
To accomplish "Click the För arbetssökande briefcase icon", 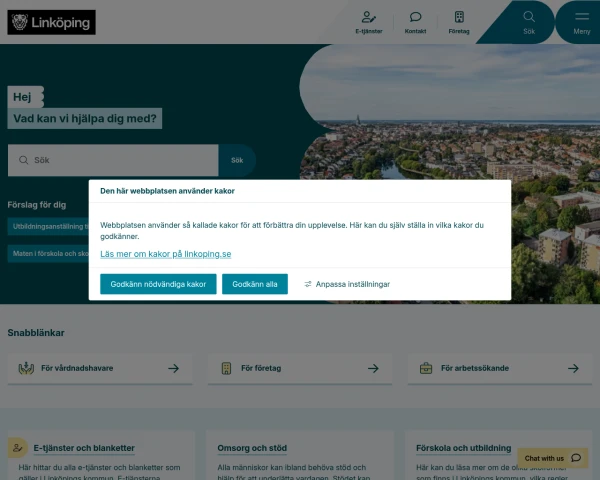I will (x=426, y=368).
